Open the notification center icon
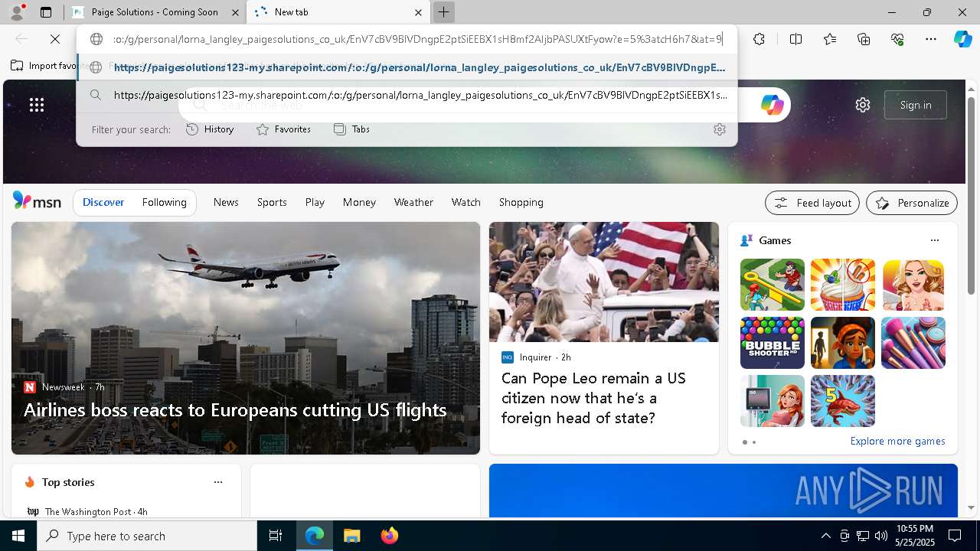Screen dimensions: 980x551 pyautogui.click(x=955, y=536)
